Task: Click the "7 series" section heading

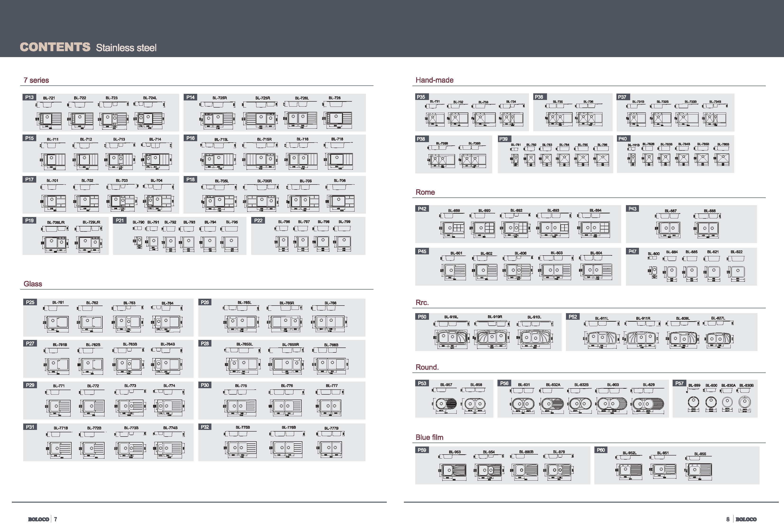Action: click(36, 80)
